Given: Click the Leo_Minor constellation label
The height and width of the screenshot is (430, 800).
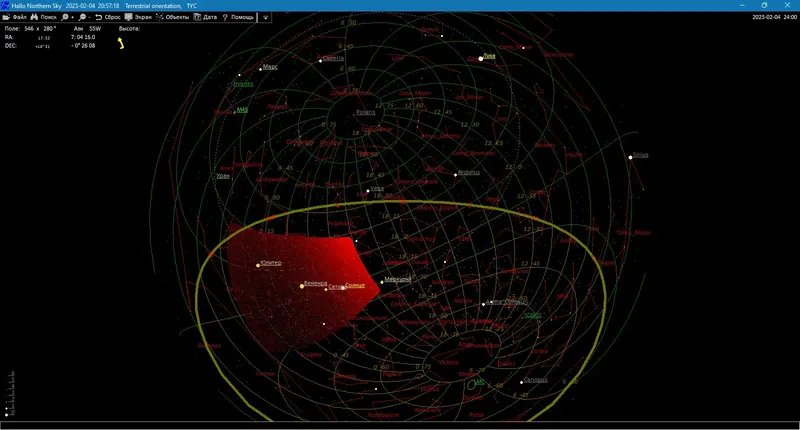Looking at the screenshot, I should pyautogui.click(x=469, y=96).
